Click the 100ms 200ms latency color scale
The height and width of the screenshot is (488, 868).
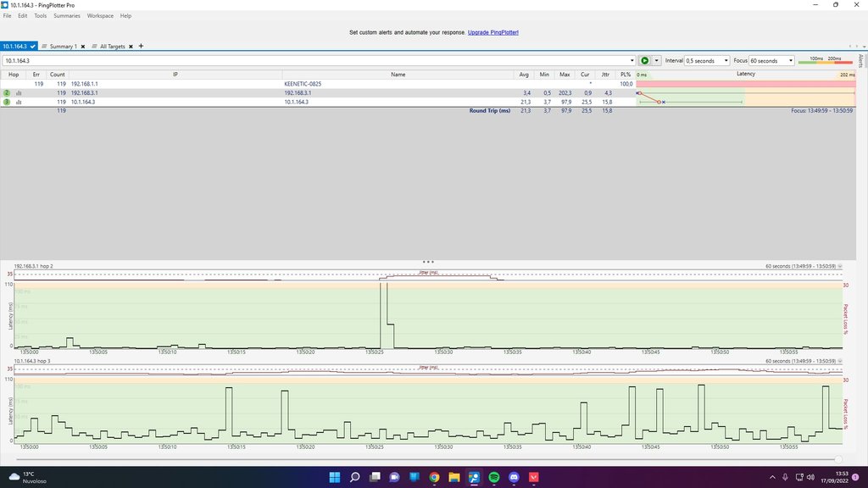tap(826, 60)
